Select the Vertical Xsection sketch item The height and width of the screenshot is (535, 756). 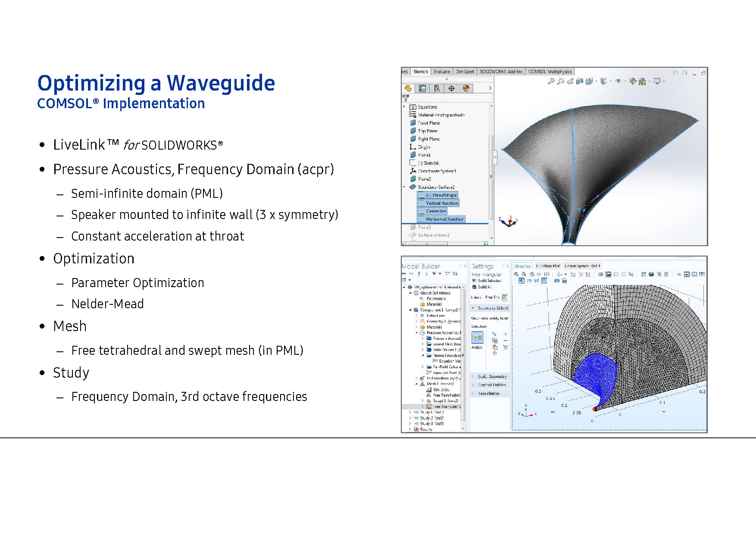438,203
